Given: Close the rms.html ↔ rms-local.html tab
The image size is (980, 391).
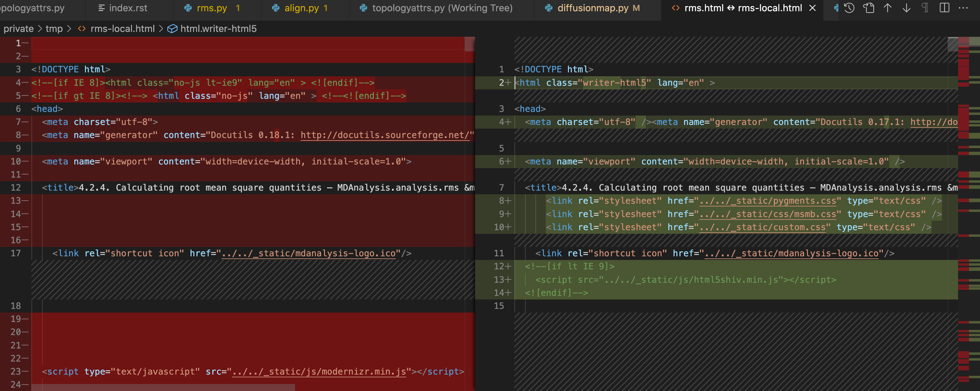Looking at the screenshot, I should tap(812, 8).
